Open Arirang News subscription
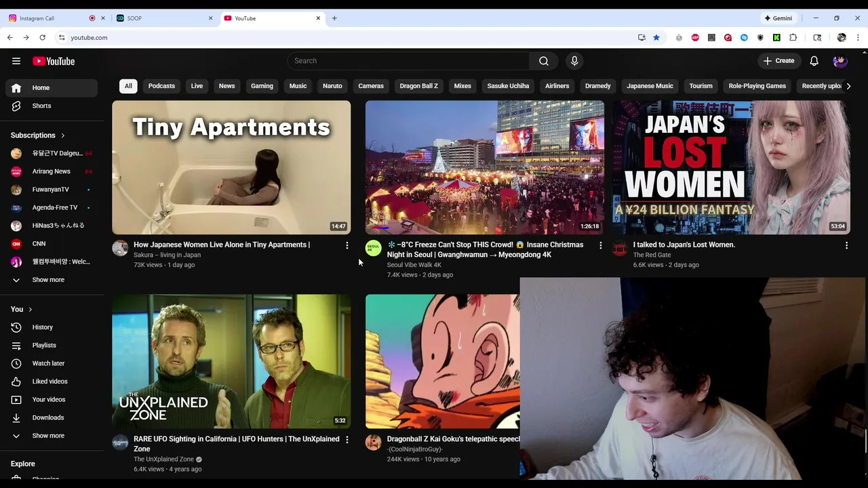The image size is (868, 488). tap(52, 171)
